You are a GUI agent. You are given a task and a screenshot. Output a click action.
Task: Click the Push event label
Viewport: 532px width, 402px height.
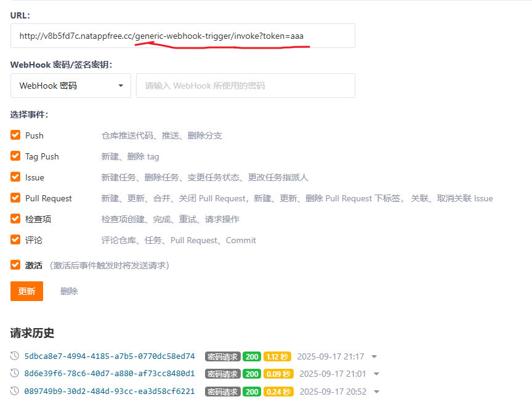pos(34,135)
